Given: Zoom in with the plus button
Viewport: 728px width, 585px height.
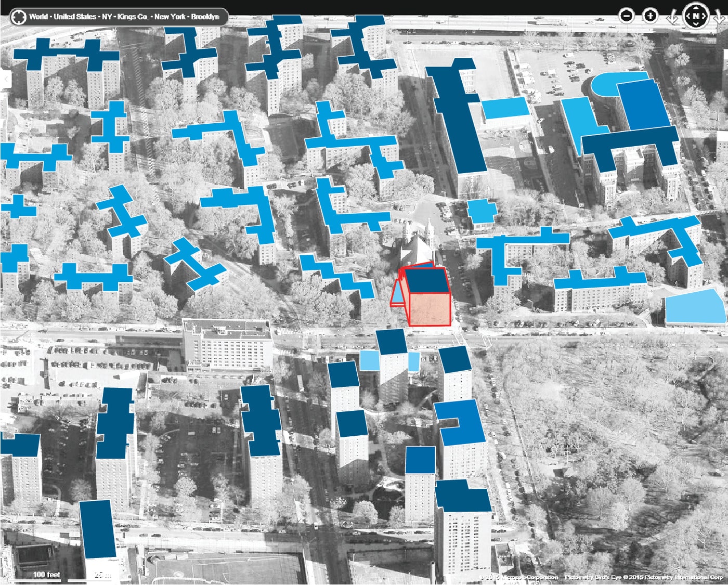Looking at the screenshot, I should [650, 16].
